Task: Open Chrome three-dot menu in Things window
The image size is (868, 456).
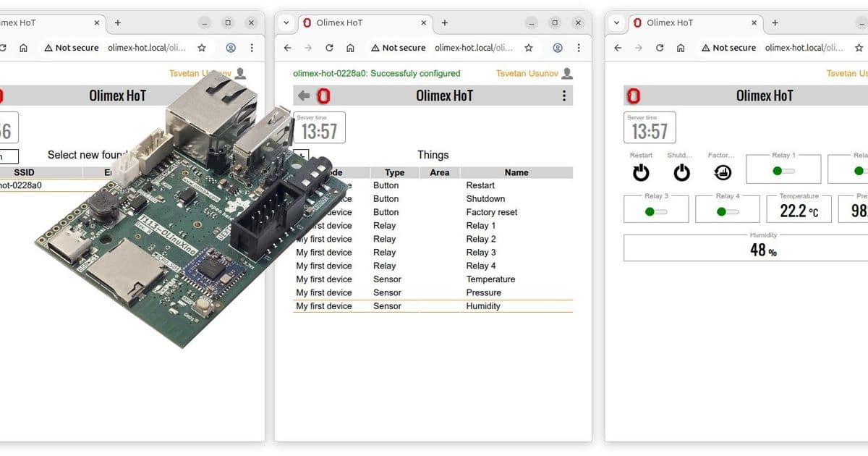Action: click(579, 48)
